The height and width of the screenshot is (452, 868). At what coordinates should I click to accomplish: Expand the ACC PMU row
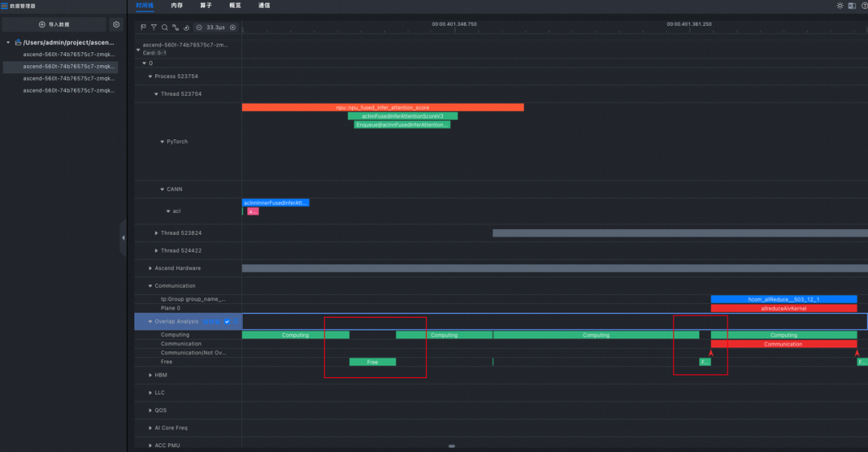(x=150, y=446)
